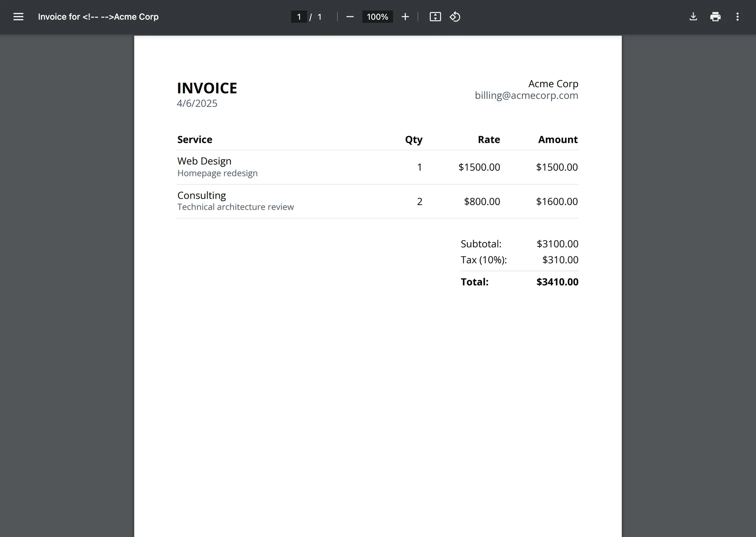This screenshot has height=537, width=756.
Task: Click the Web Design rate $1500.00
Action: click(479, 167)
